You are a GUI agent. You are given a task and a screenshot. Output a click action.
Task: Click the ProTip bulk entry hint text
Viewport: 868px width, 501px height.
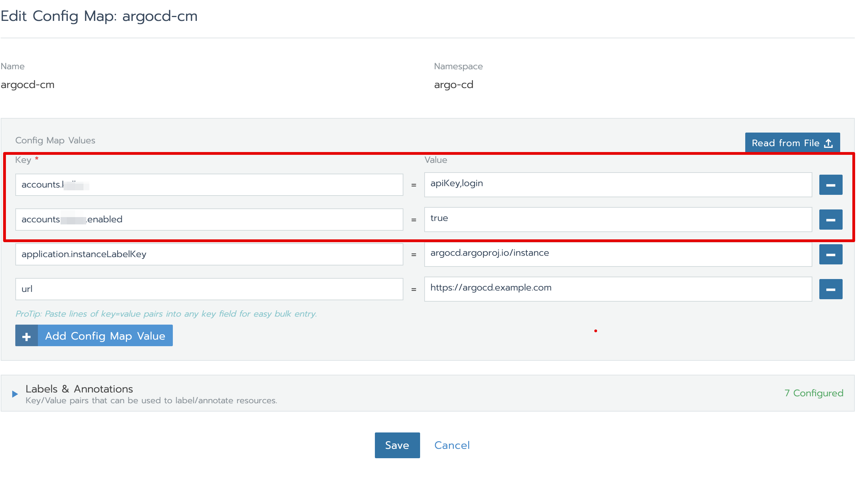[x=166, y=314]
